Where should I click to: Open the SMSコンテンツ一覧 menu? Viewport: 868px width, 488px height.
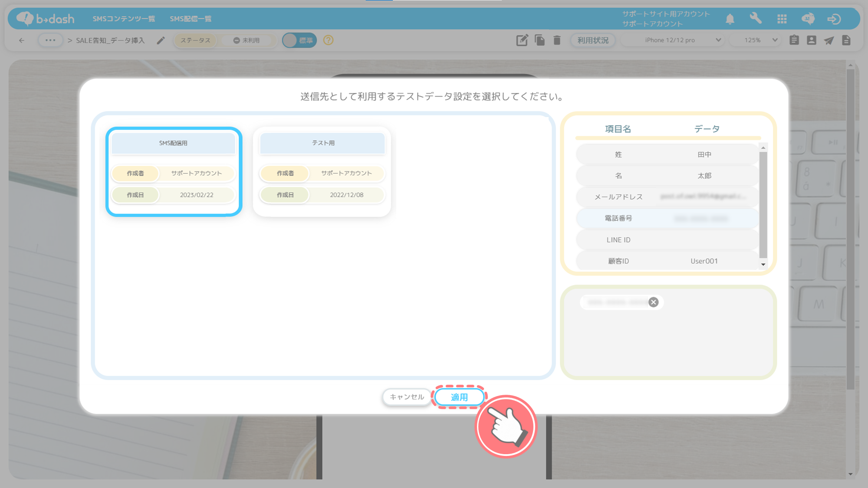(124, 19)
